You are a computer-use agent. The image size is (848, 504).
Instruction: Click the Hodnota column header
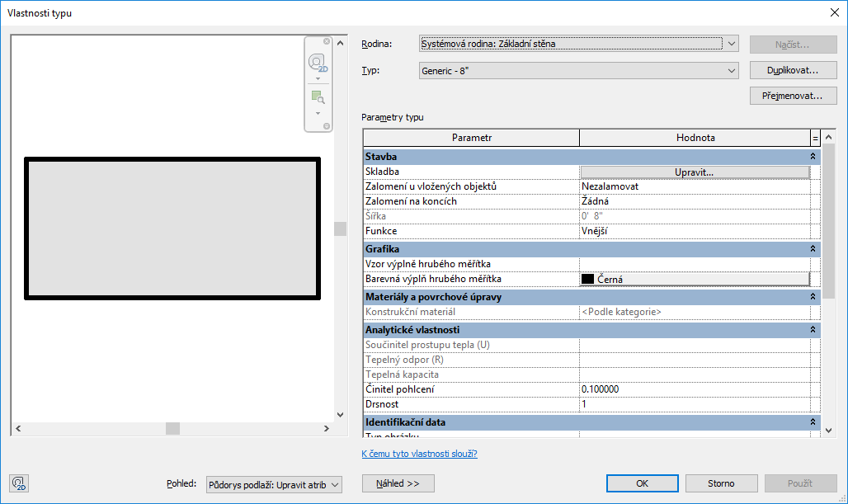(695, 138)
